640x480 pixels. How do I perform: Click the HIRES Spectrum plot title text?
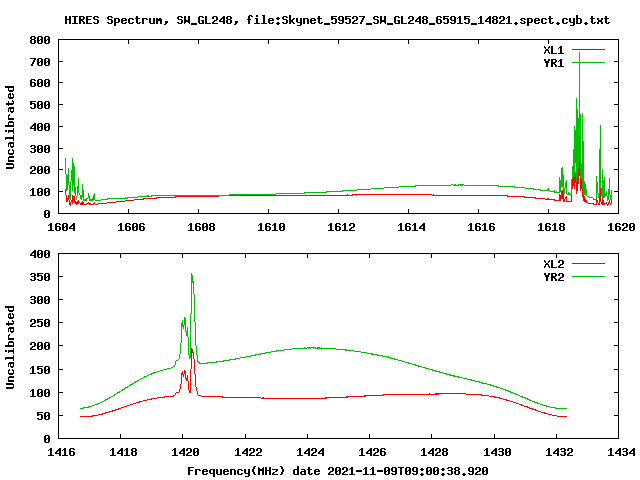(337, 20)
